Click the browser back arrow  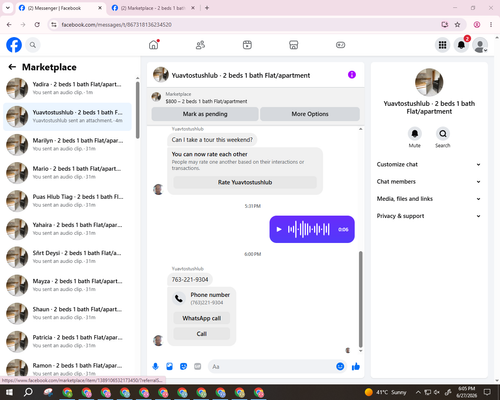click(9, 25)
